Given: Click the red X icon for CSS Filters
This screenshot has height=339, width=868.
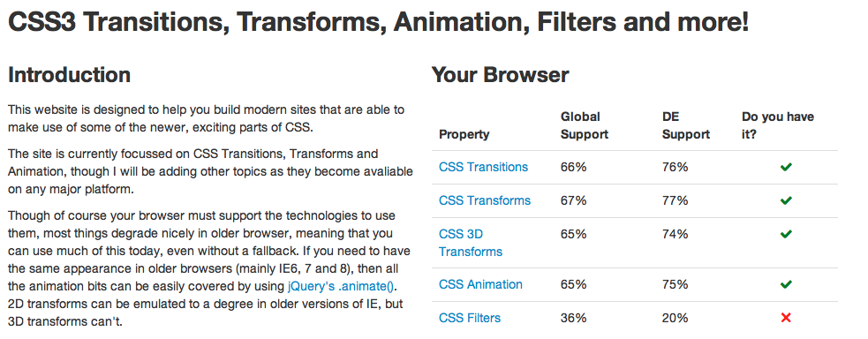Looking at the screenshot, I should click(786, 318).
